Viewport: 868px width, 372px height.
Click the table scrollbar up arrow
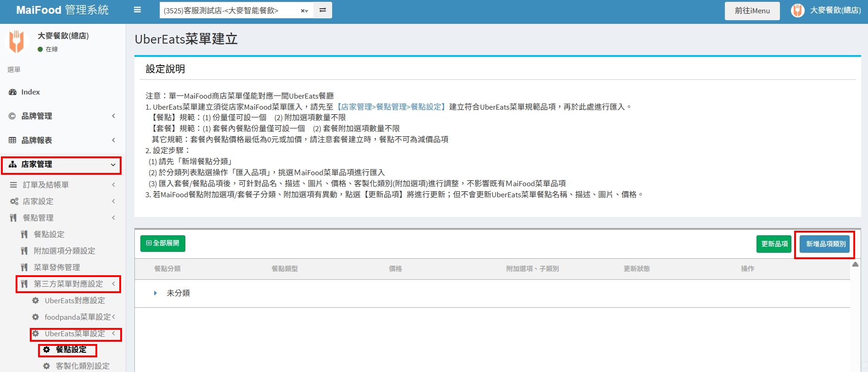tap(855, 265)
